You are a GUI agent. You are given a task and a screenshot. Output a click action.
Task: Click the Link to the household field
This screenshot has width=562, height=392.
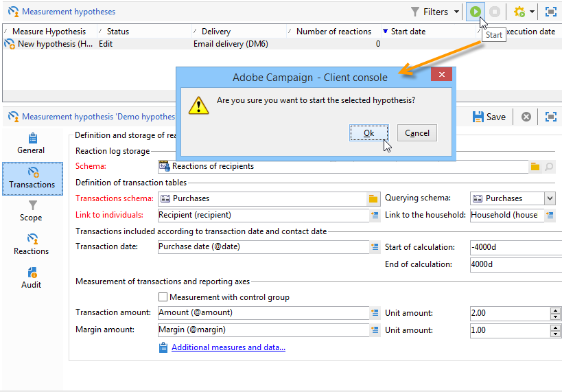click(x=507, y=215)
